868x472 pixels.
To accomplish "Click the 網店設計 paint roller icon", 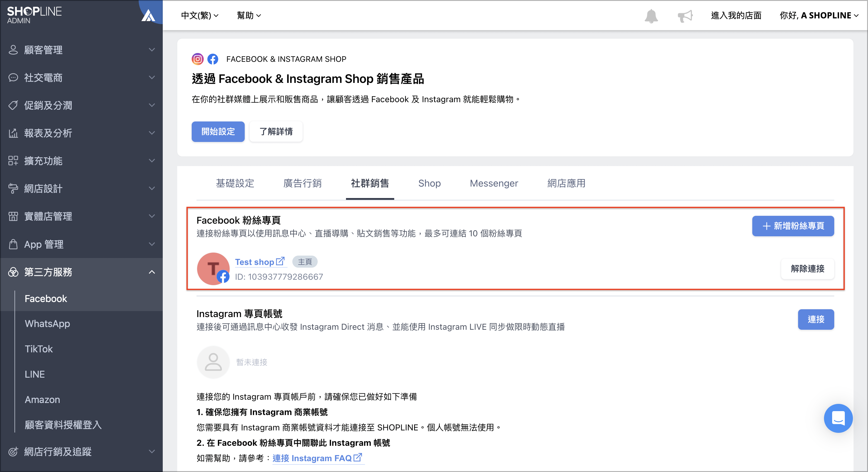I will pyautogui.click(x=13, y=188).
